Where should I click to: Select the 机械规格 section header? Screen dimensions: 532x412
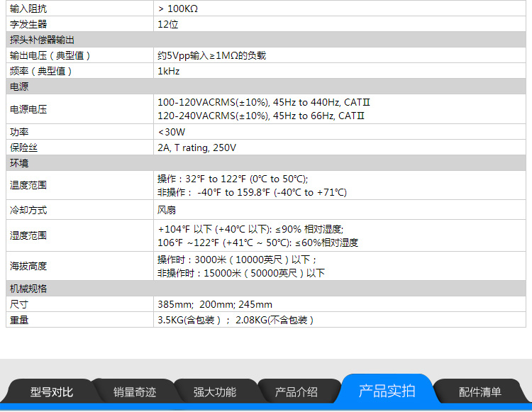coord(28,289)
